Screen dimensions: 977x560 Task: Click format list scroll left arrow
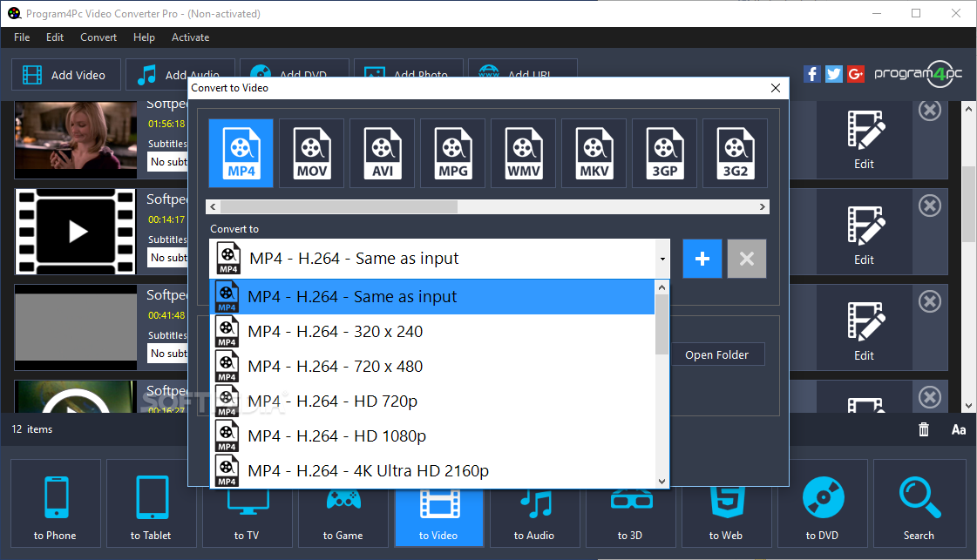point(214,206)
